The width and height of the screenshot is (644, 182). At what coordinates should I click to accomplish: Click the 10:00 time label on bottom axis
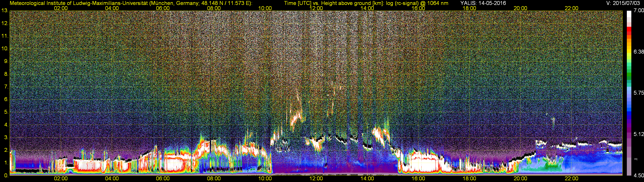[265, 179]
